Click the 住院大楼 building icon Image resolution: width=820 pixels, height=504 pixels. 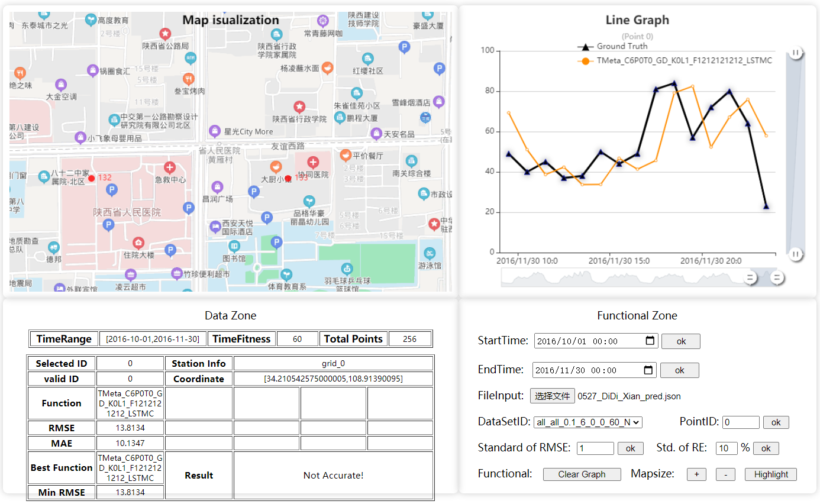click(x=138, y=243)
